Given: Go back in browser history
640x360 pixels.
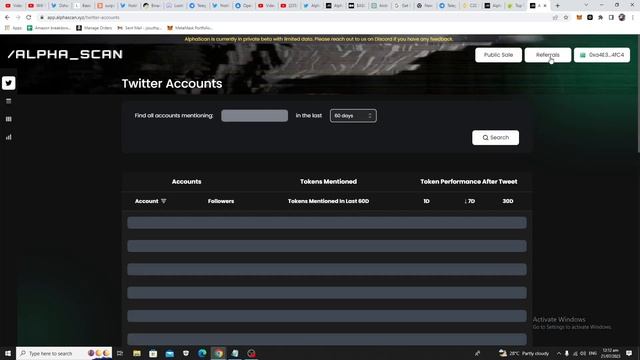Looking at the screenshot, I should 7,18.
